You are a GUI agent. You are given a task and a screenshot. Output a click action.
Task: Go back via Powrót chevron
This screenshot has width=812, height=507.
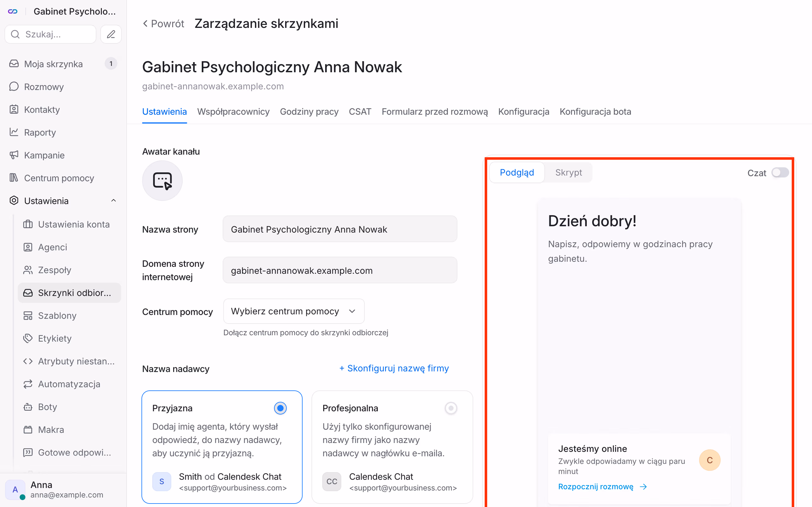click(145, 23)
